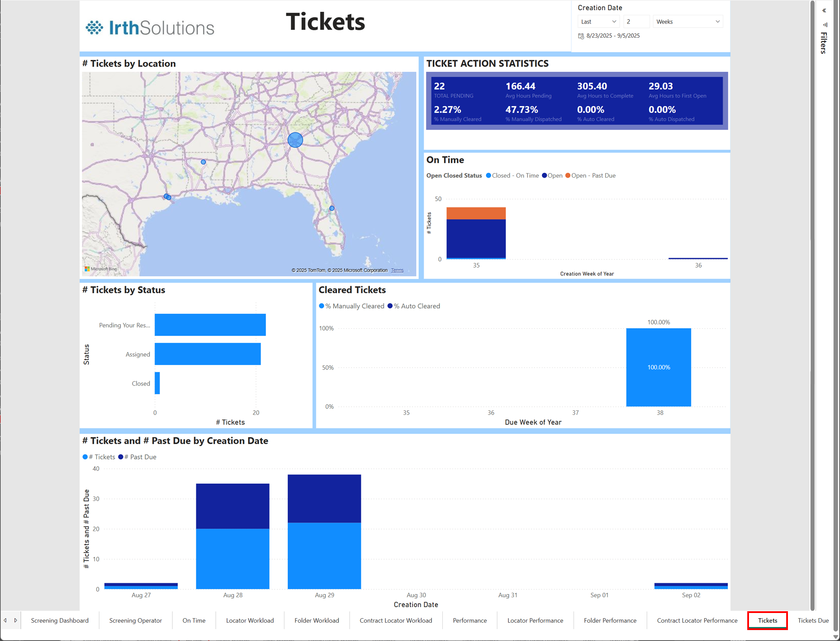Click the calendar icon beside date range

pyautogui.click(x=581, y=36)
